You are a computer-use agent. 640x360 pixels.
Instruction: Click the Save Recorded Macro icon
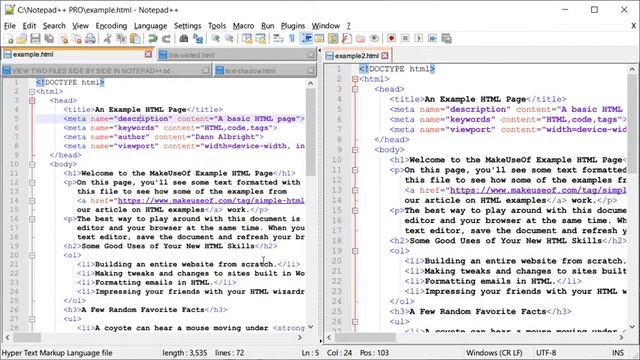click(446, 39)
